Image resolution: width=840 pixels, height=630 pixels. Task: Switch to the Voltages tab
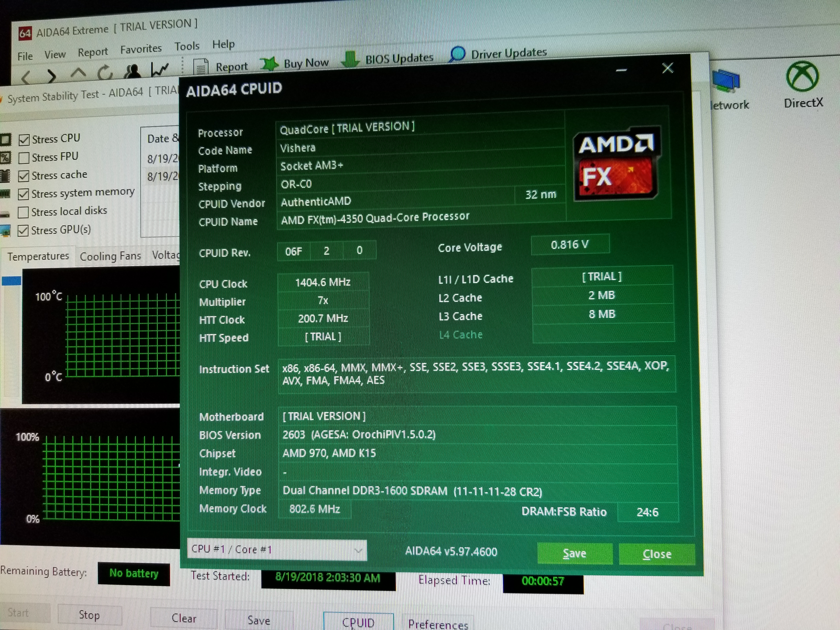pyautogui.click(x=166, y=255)
